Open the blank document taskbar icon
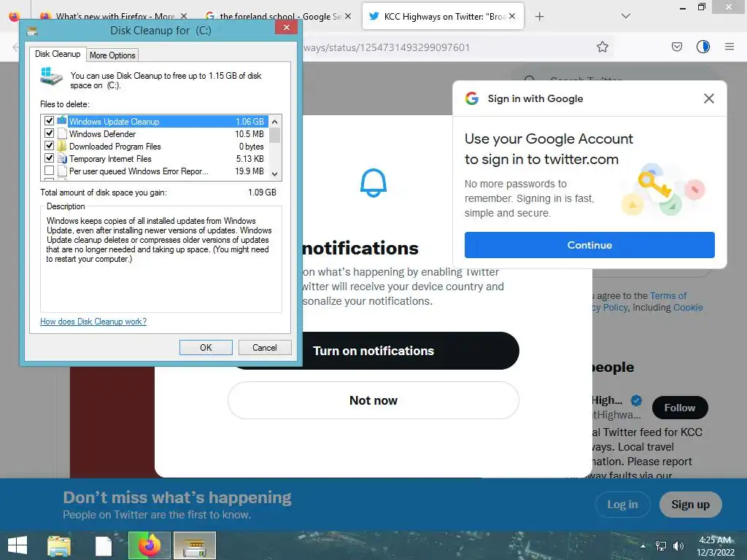 (103, 545)
